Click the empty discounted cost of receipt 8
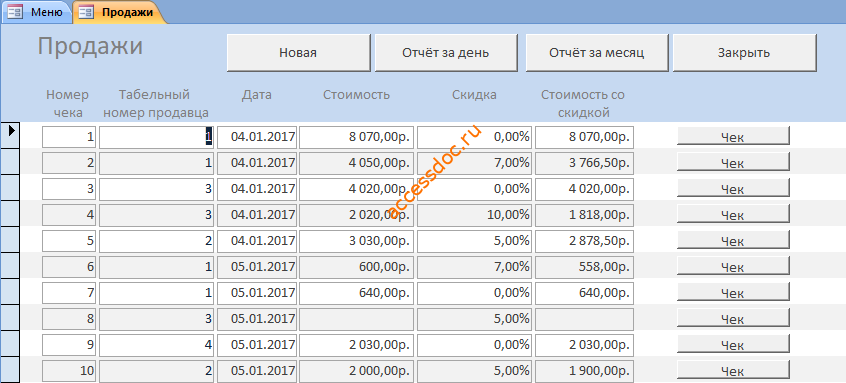The image size is (846, 383). tap(584, 319)
